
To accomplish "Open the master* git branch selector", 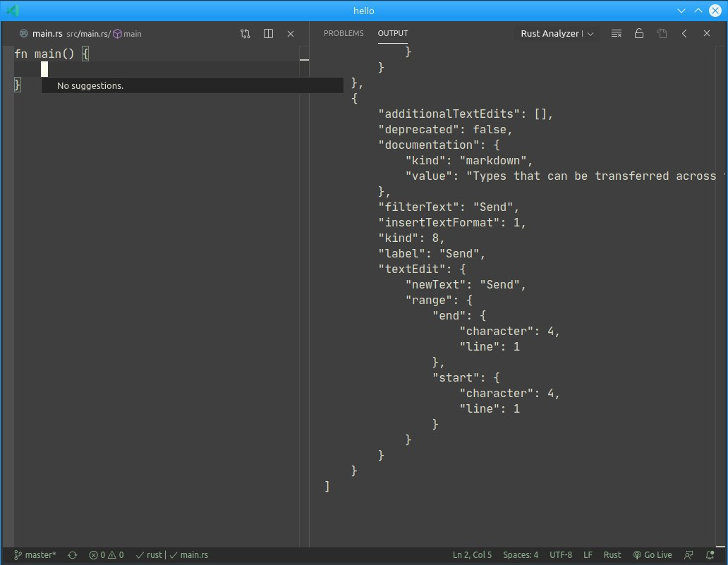I will click(x=35, y=555).
